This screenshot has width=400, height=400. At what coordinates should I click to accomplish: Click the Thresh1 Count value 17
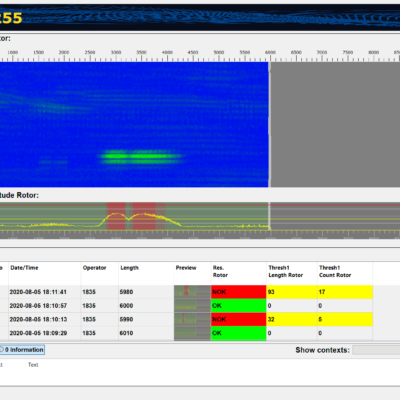coord(322,292)
